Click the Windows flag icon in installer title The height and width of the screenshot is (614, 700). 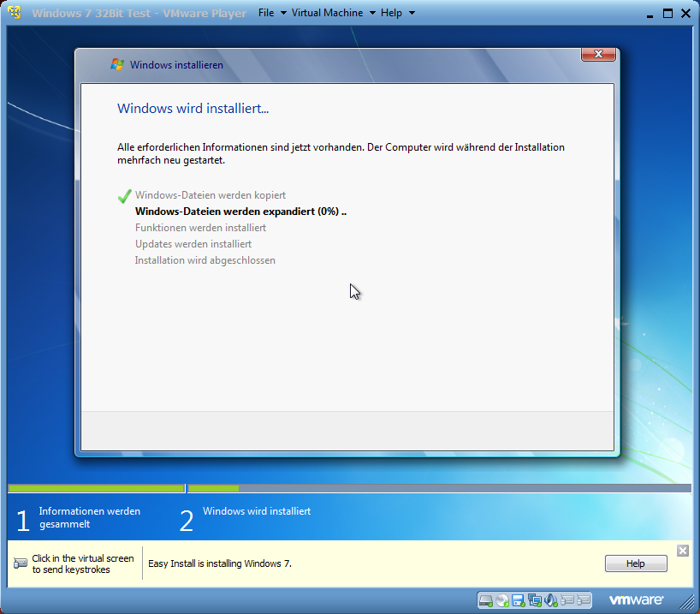[117, 64]
